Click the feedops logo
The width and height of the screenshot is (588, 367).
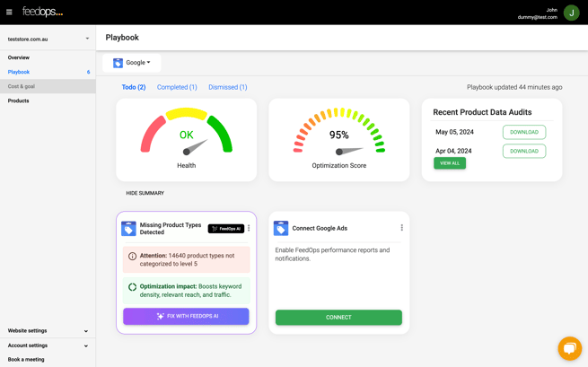tap(42, 12)
